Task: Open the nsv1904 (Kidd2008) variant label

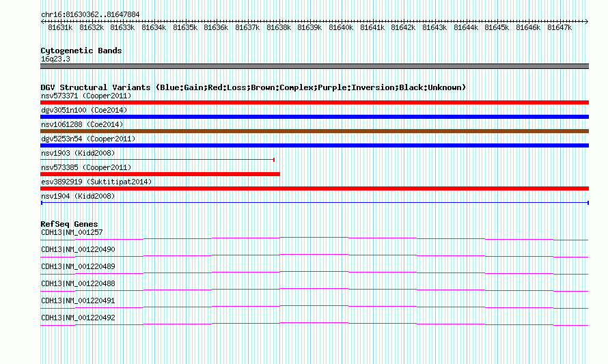Action: (x=78, y=196)
